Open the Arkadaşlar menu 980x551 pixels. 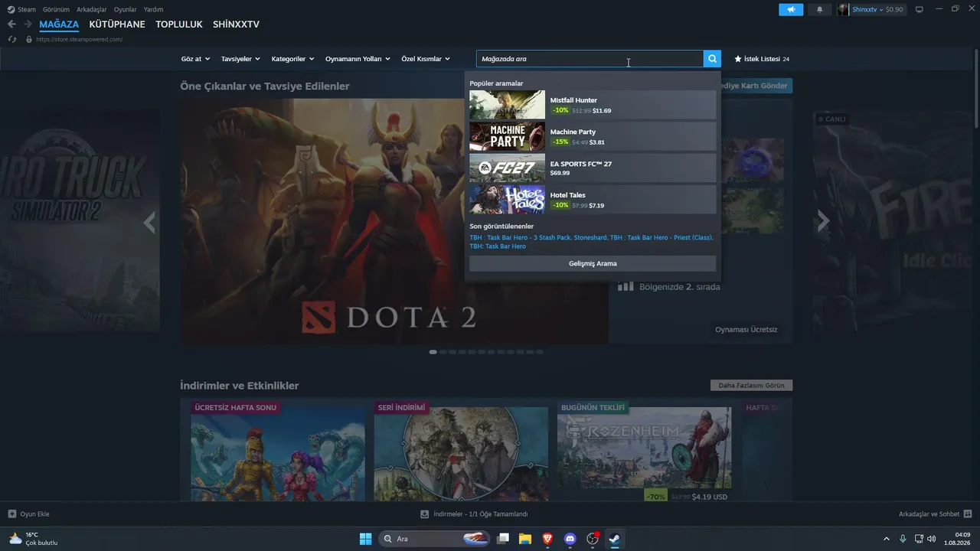[92, 9]
